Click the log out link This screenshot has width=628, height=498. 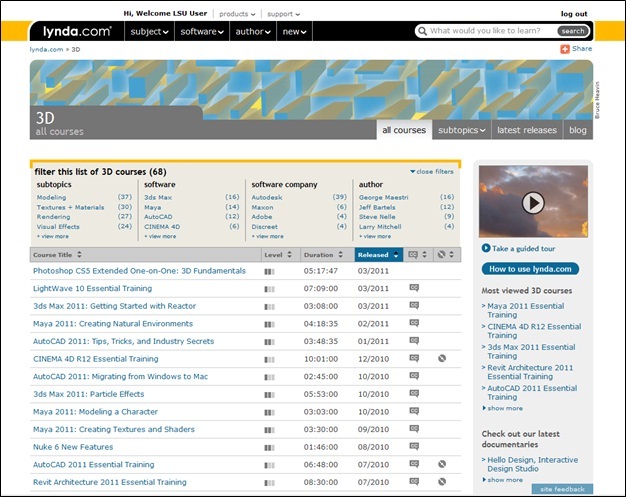tap(574, 14)
